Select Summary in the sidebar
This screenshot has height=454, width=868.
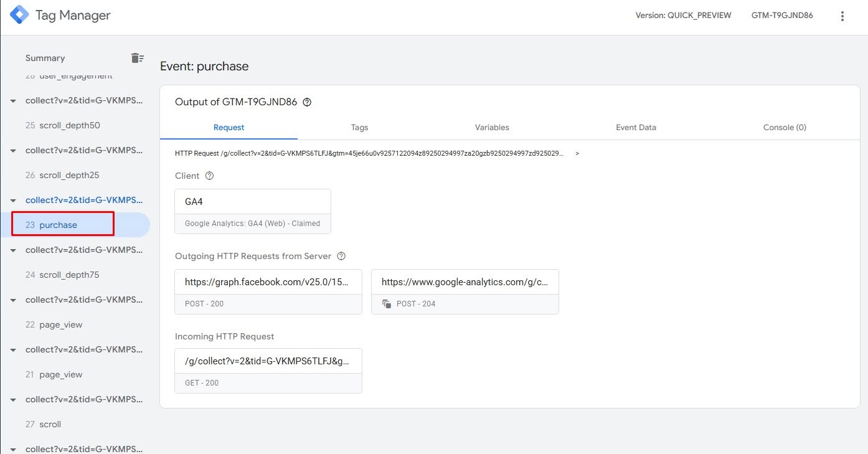(45, 58)
